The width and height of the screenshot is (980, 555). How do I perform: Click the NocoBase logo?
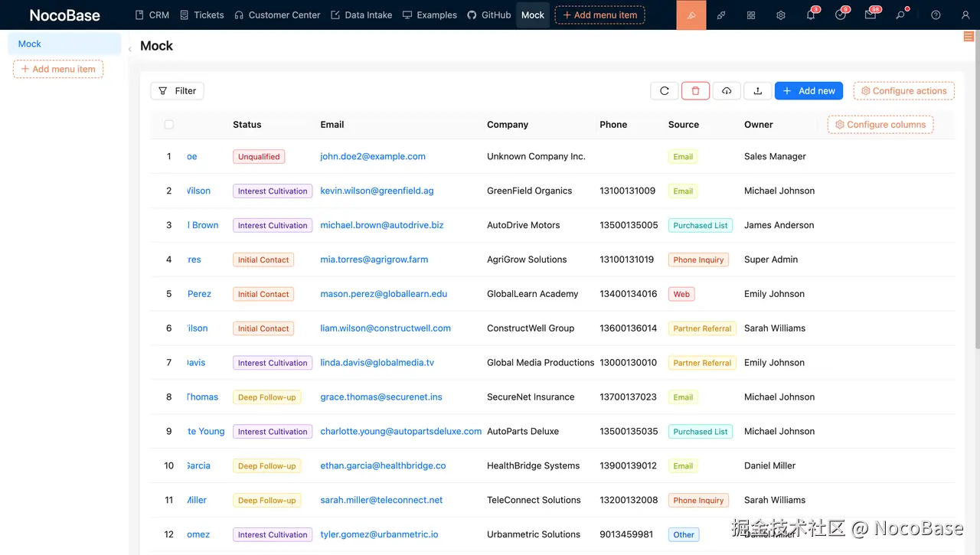tap(64, 15)
